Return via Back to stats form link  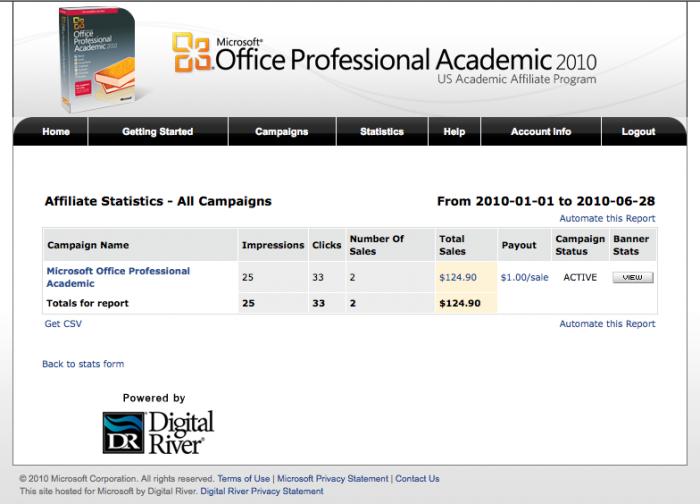(83, 364)
